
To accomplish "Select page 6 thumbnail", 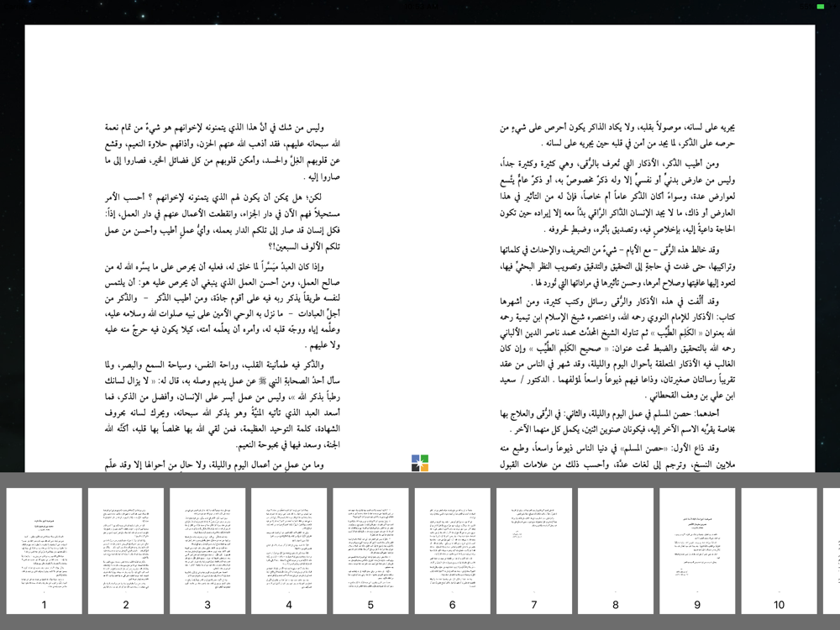I will point(452,551).
